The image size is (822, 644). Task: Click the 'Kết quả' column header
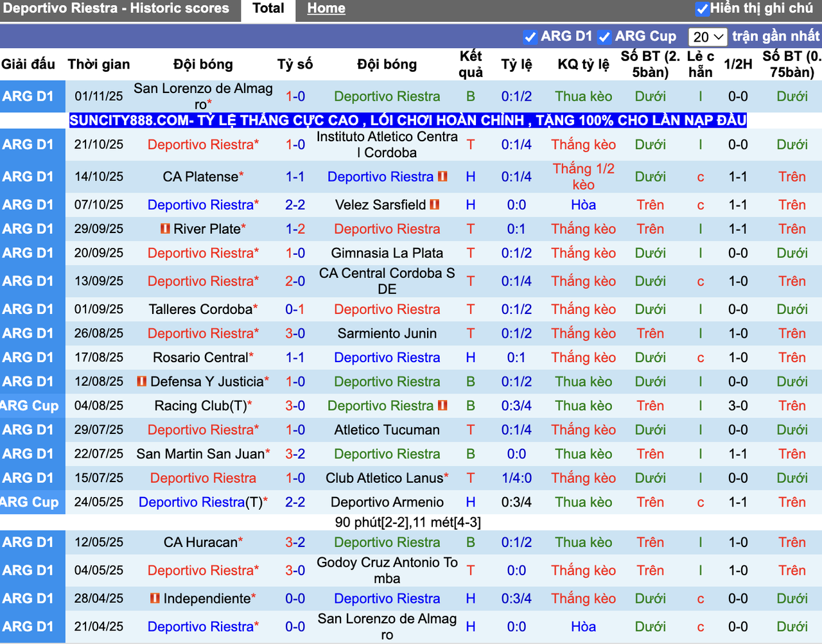(471, 64)
